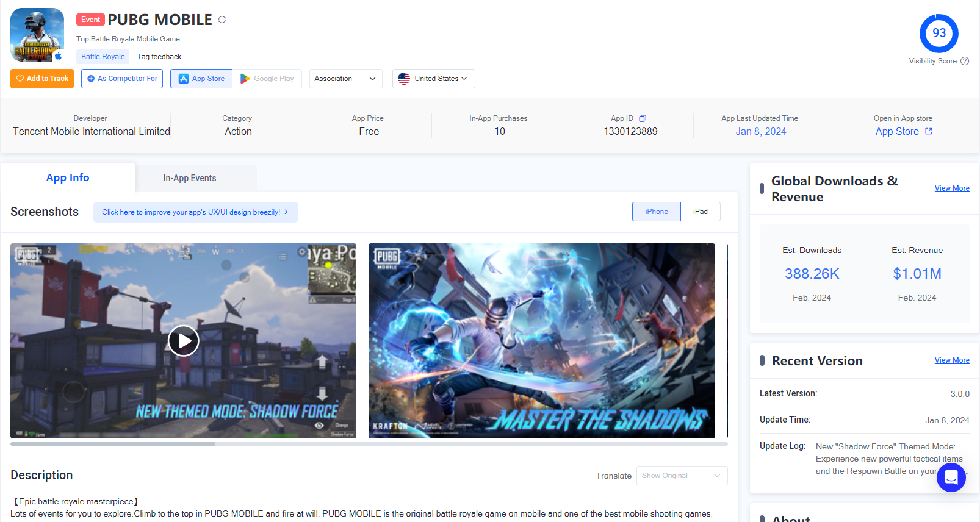This screenshot has width=980, height=522.
Task: Select the App Store platform toggle
Action: click(201, 79)
